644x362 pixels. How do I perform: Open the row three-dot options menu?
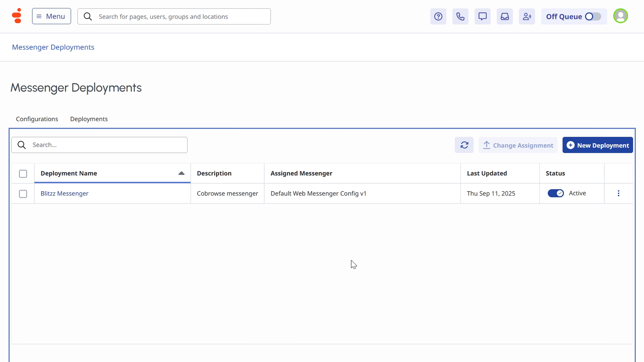pyautogui.click(x=618, y=193)
